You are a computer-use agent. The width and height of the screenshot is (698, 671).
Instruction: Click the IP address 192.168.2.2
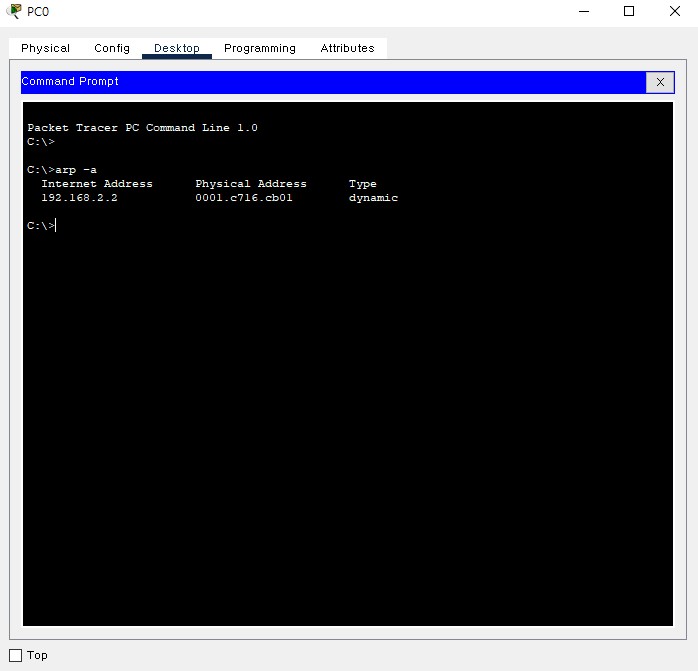[79, 198]
